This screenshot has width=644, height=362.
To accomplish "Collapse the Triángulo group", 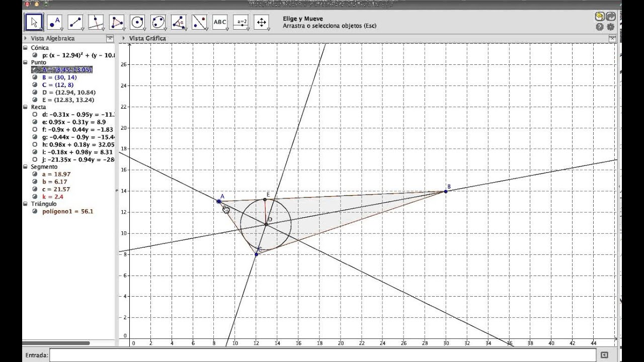I will (x=26, y=204).
